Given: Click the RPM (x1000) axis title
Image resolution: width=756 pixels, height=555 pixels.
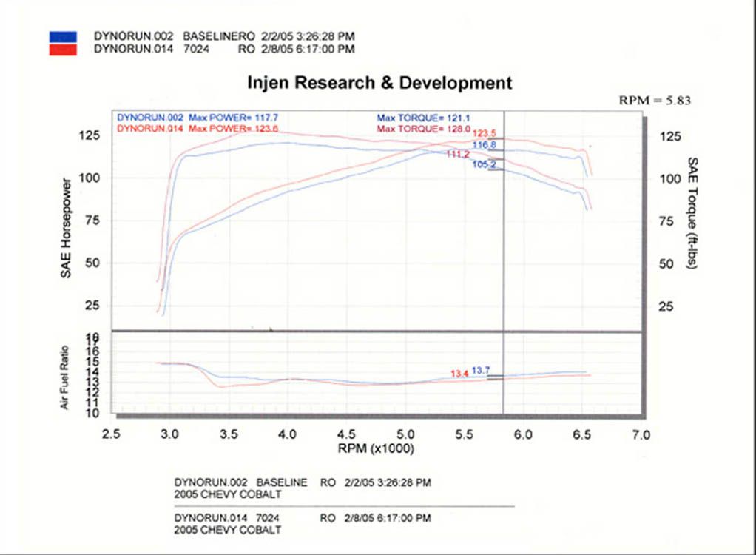Looking at the screenshot, I should pyautogui.click(x=376, y=448).
